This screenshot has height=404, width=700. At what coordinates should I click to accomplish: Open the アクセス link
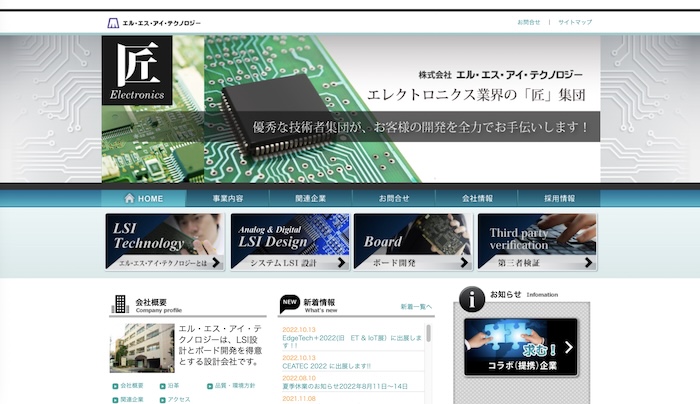(179, 399)
